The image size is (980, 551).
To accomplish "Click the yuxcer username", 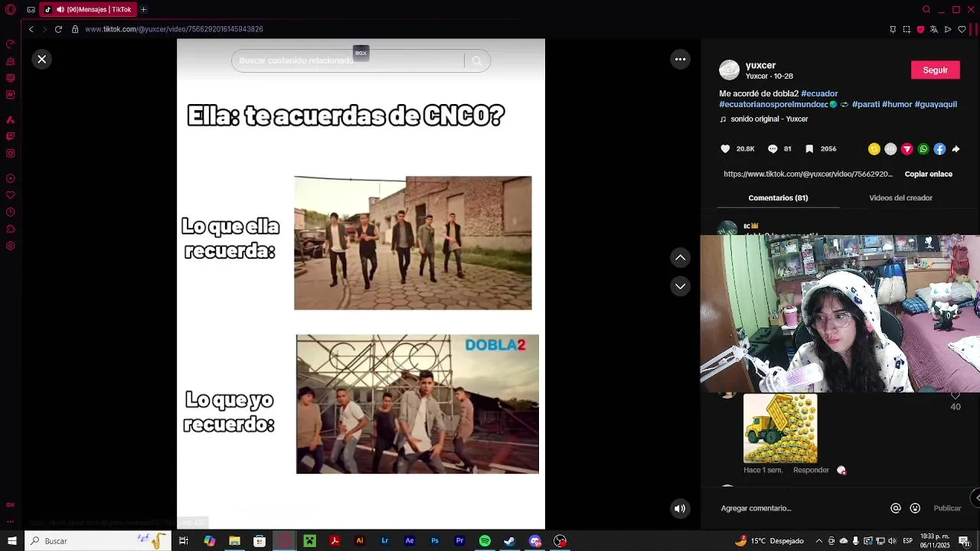I will (x=760, y=65).
